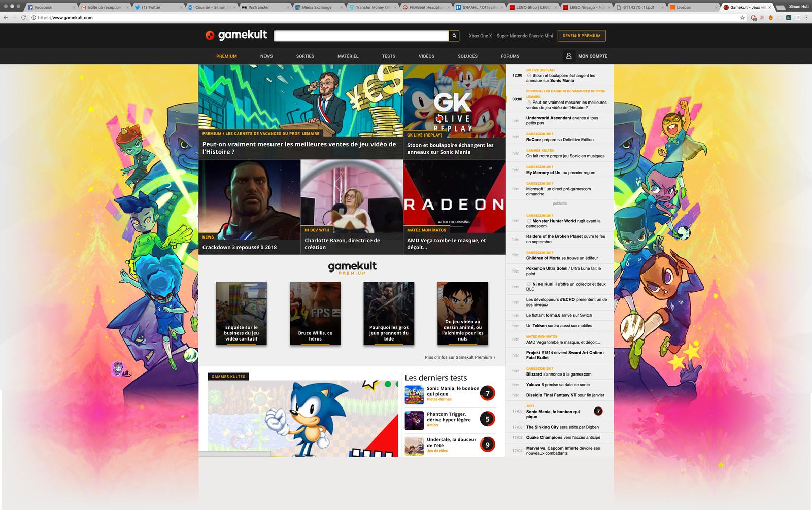Click score 5 badge for Phantom Trigger
The image size is (812, 510).
[487, 419]
